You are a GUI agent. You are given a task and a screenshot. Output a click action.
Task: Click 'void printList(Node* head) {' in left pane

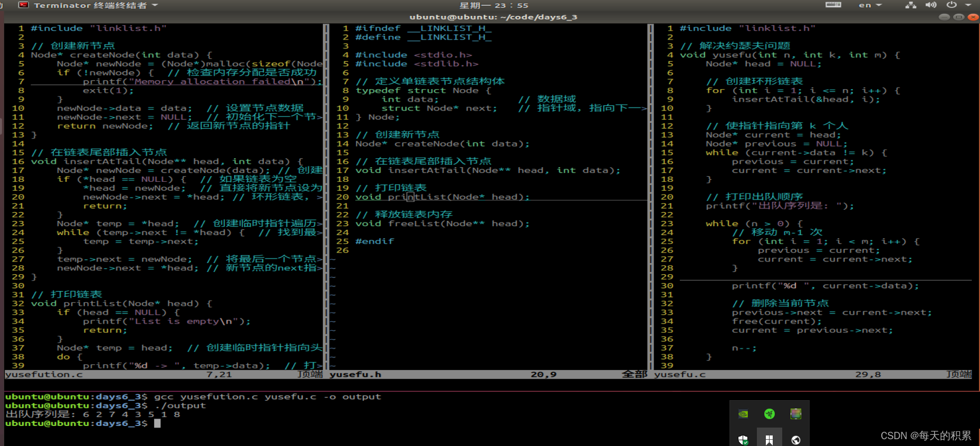[122, 304]
